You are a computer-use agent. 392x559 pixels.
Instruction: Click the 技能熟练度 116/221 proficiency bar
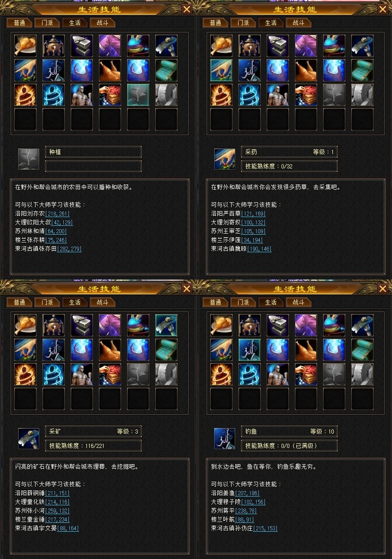coord(94,446)
